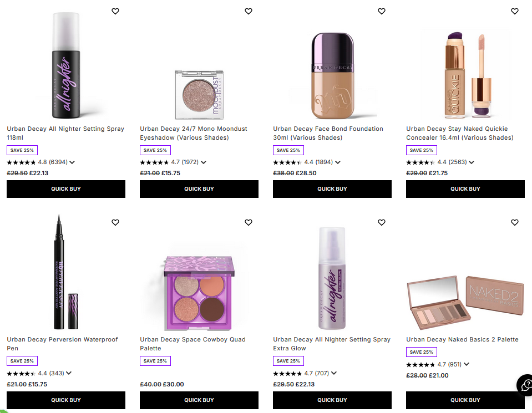Click the wishlist heart on Perversion Waterproof Pen
Image resolution: width=532 pixels, height=413 pixels.
pos(115,222)
